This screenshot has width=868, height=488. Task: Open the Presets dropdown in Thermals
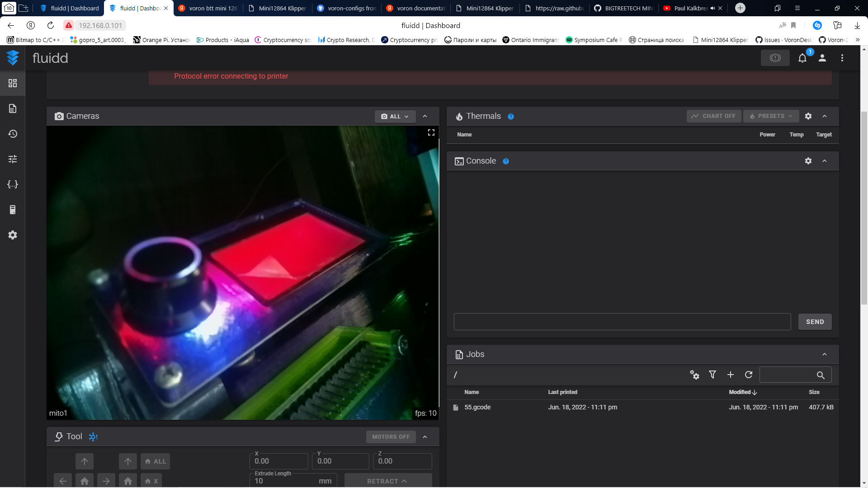click(771, 116)
